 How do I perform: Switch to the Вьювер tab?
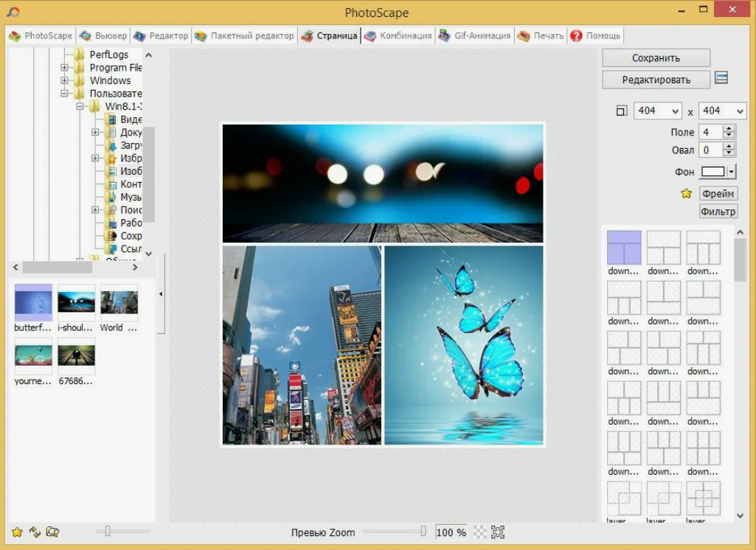(x=103, y=35)
